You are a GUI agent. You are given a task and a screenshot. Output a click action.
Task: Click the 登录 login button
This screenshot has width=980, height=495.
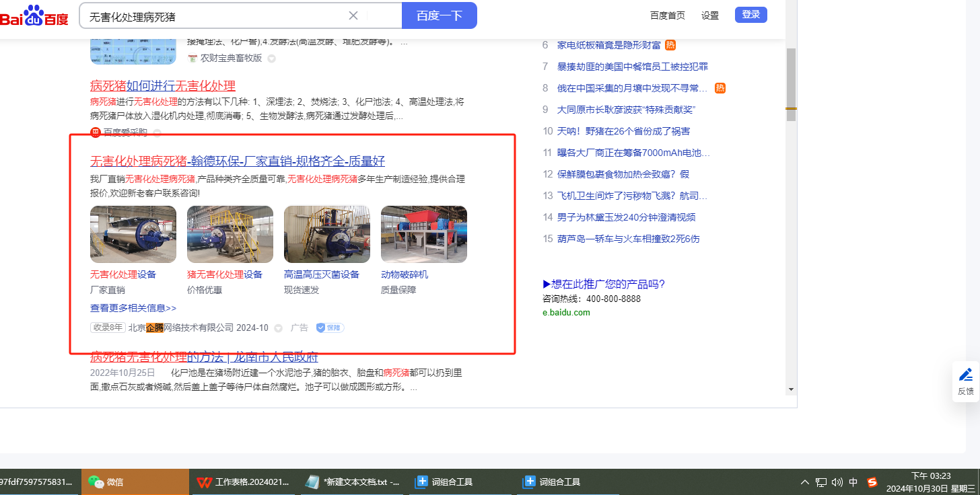[x=751, y=15]
